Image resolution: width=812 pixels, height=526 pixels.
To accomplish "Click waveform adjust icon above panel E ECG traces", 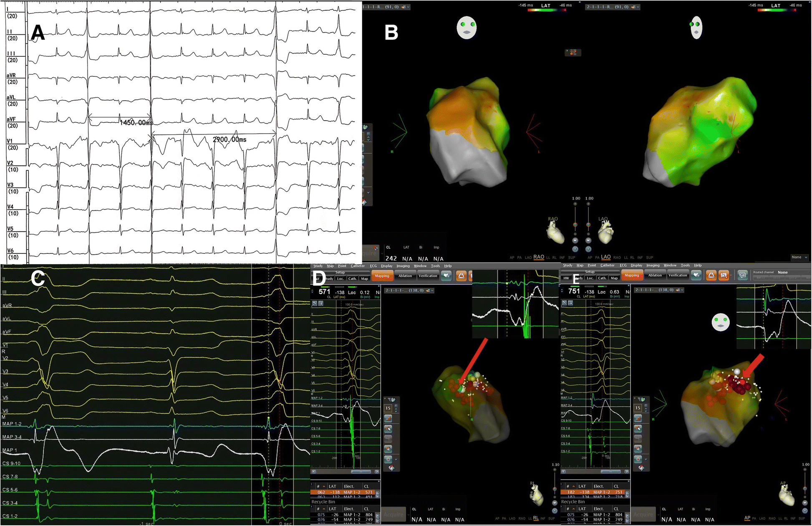I will point(570,303).
